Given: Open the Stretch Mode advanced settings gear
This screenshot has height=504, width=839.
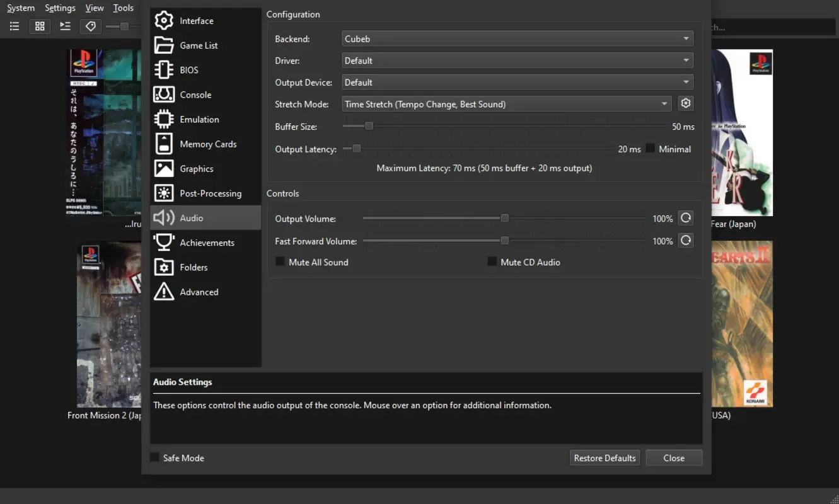Looking at the screenshot, I should point(685,103).
